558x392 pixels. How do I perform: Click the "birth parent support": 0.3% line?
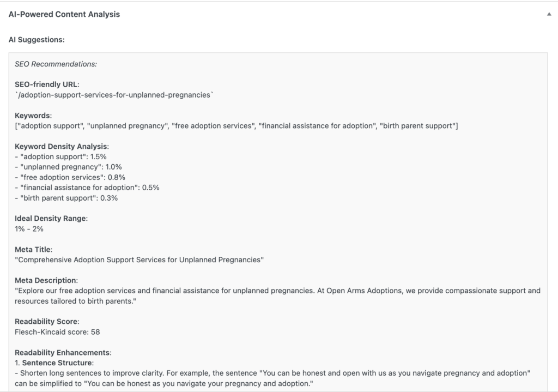point(66,198)
